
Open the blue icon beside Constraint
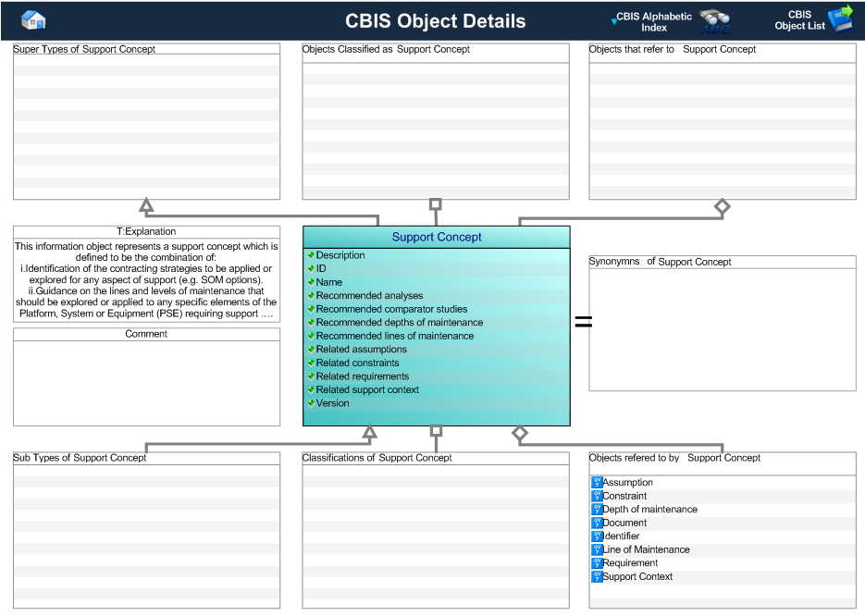click(x=597, y=496)
